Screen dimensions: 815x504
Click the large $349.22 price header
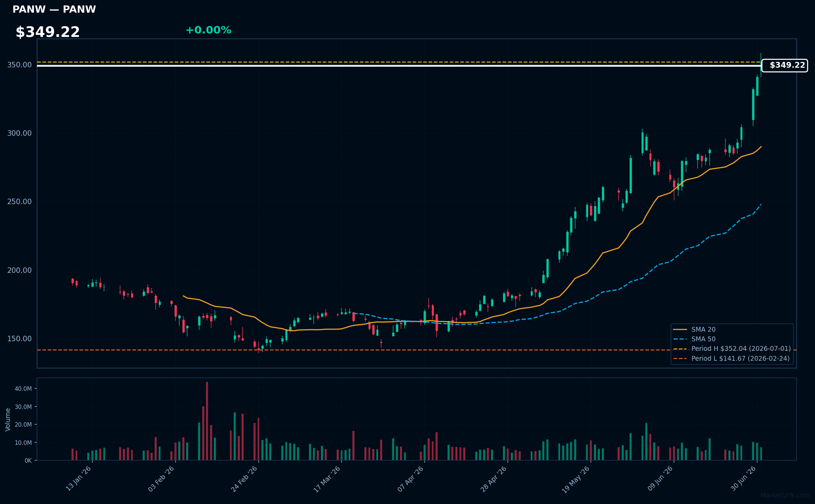click(48, 32)
